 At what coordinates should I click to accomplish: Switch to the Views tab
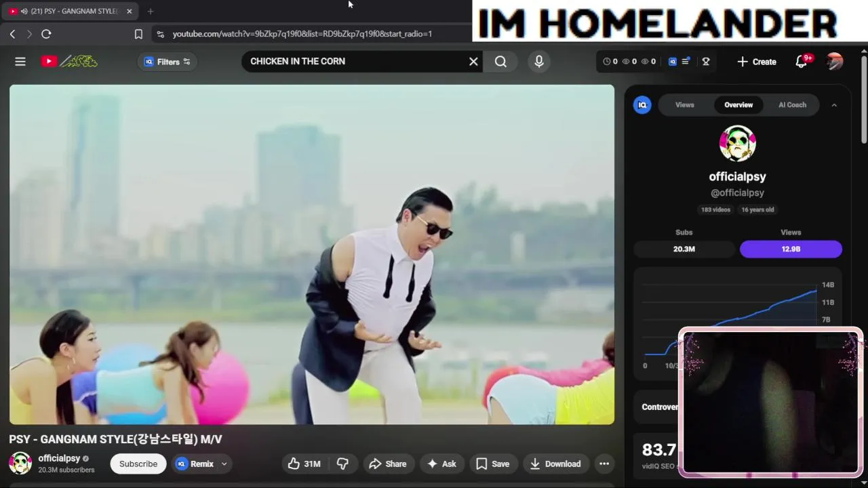(x=684, y=105)
